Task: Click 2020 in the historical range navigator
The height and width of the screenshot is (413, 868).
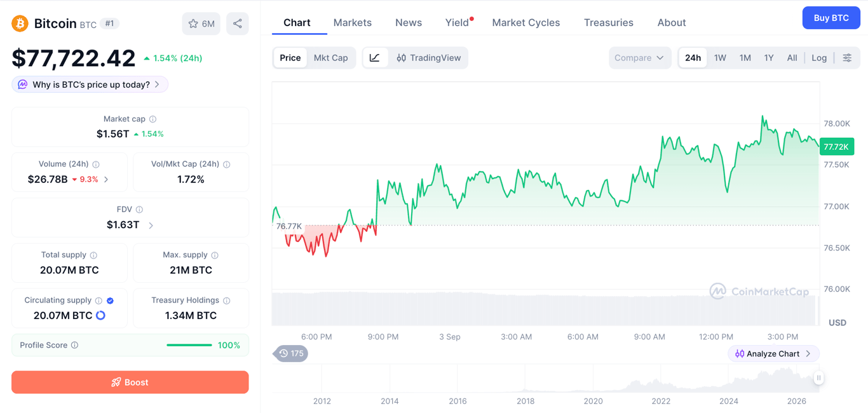Action: (593, 401)
